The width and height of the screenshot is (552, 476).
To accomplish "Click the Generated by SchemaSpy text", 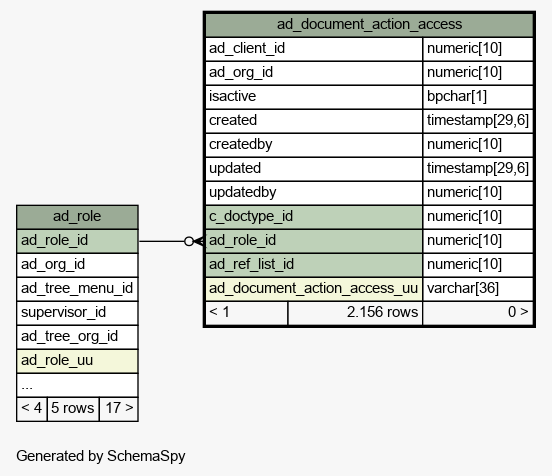I will coord(101,456).
